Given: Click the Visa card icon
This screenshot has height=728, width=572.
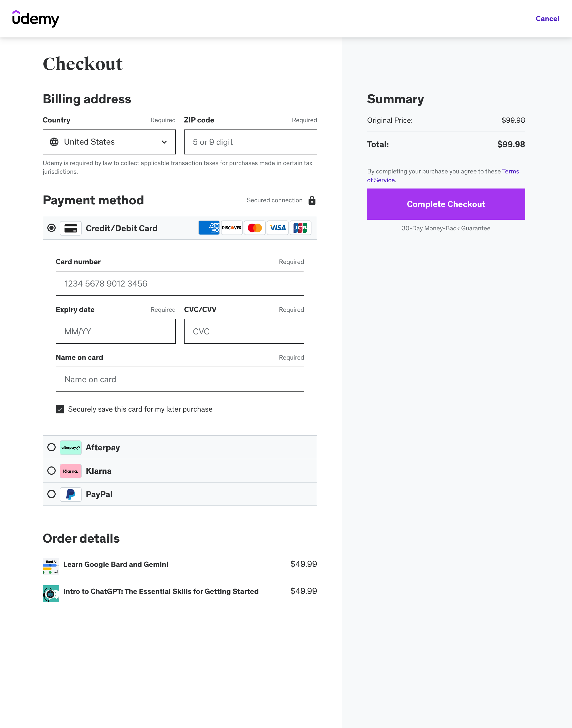Looking at the screenshot, I should 278,228.
